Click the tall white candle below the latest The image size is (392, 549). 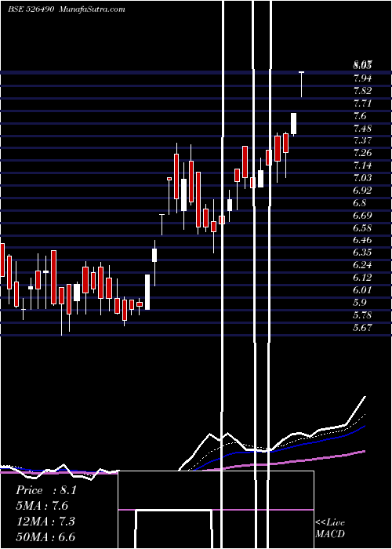pos(294,124)
